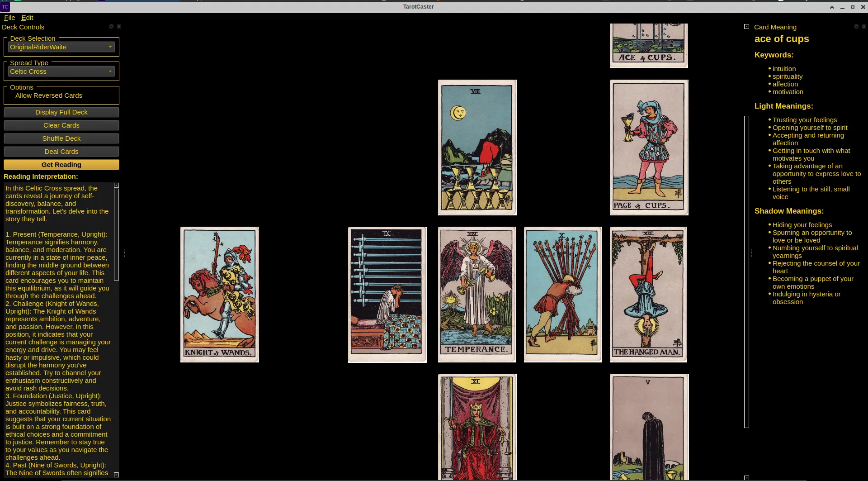The image size is (868, 481).
Task: Toggle Allow Reversed Cards option
Action: (x=49, y=95)
